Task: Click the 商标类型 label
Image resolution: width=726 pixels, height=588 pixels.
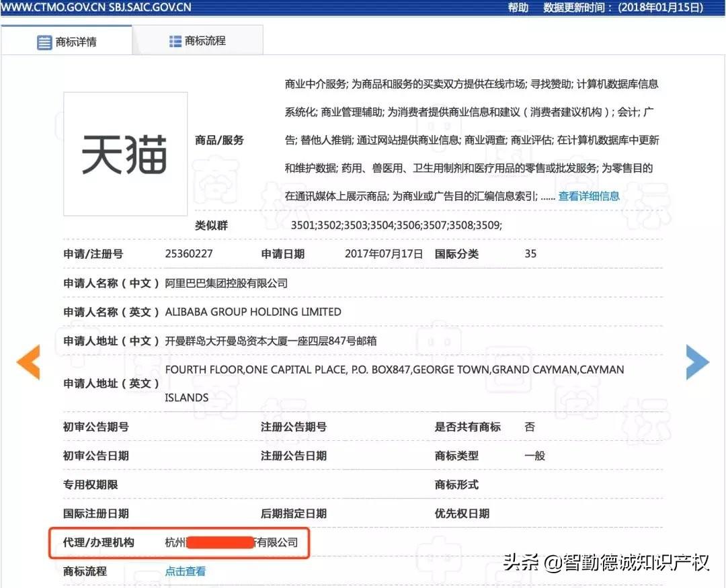Action: tap(456, 456)
